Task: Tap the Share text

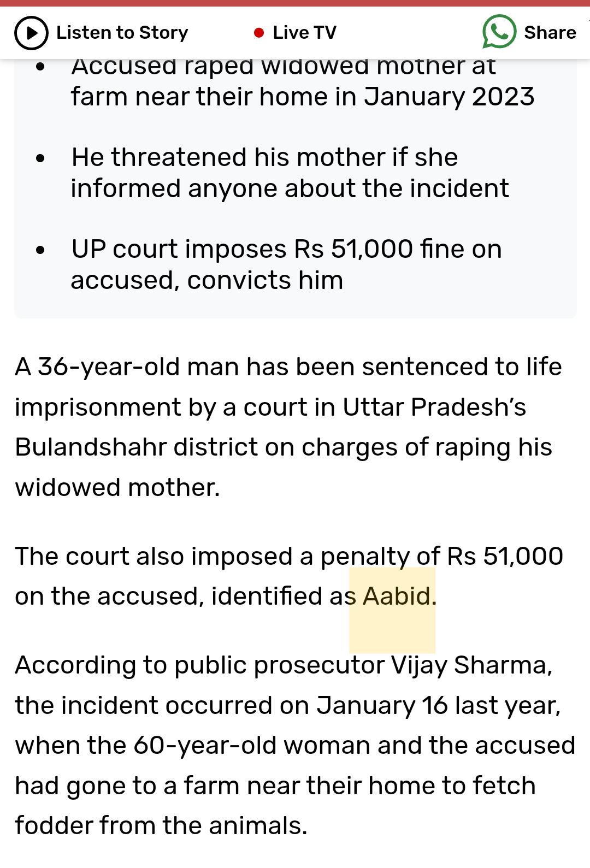Action: (550, 33)
